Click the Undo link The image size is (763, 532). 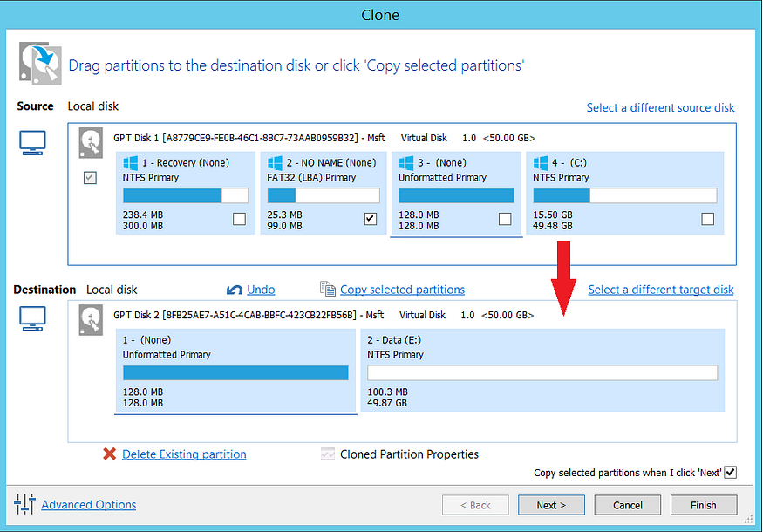[x=261, y=290]
